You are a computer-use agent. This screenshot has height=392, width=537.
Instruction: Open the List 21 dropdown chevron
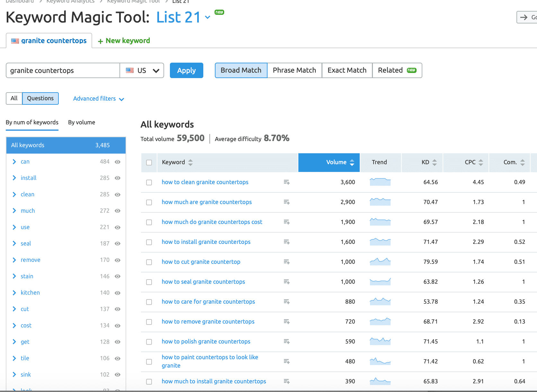tap(208, 17)
